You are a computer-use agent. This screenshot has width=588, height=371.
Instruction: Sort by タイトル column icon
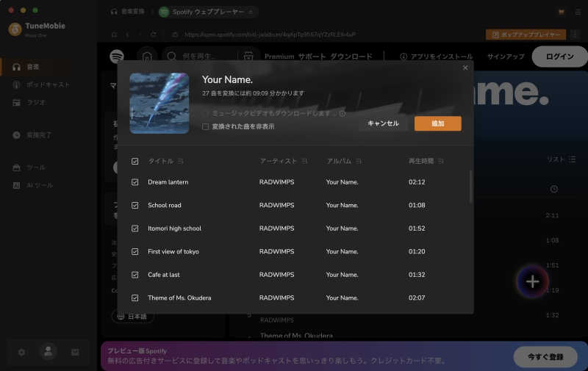click(180, 161)
